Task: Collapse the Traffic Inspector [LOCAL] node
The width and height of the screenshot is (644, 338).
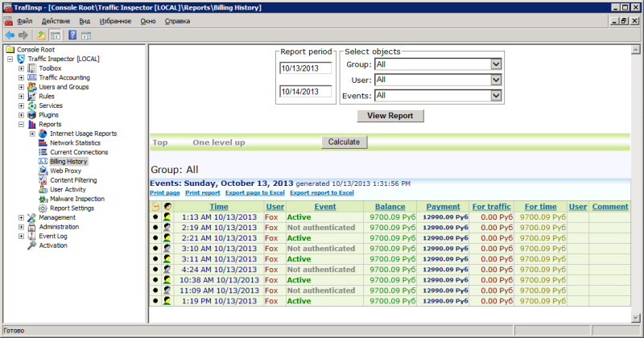Action: pyautogui.click(x=10, y=59)
